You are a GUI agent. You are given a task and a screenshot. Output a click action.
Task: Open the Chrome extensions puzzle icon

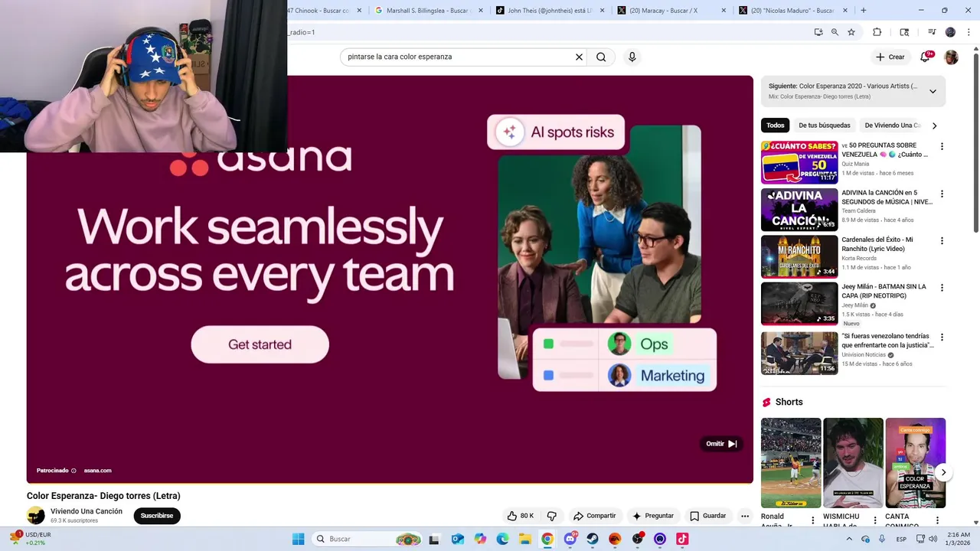[877, 32]
